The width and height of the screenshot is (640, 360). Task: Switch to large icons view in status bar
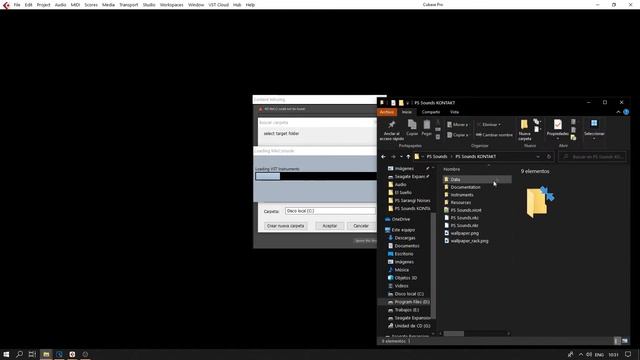625,341
